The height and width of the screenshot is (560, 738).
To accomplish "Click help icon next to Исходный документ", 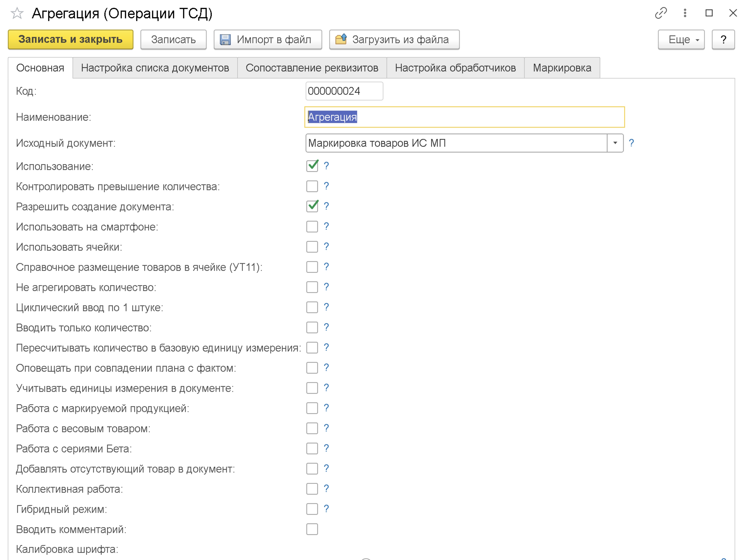I will pos(631,143).
